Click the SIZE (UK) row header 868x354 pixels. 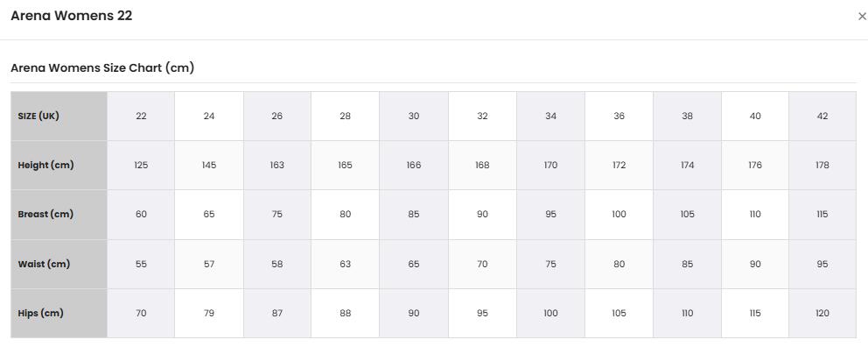point(59,116)
